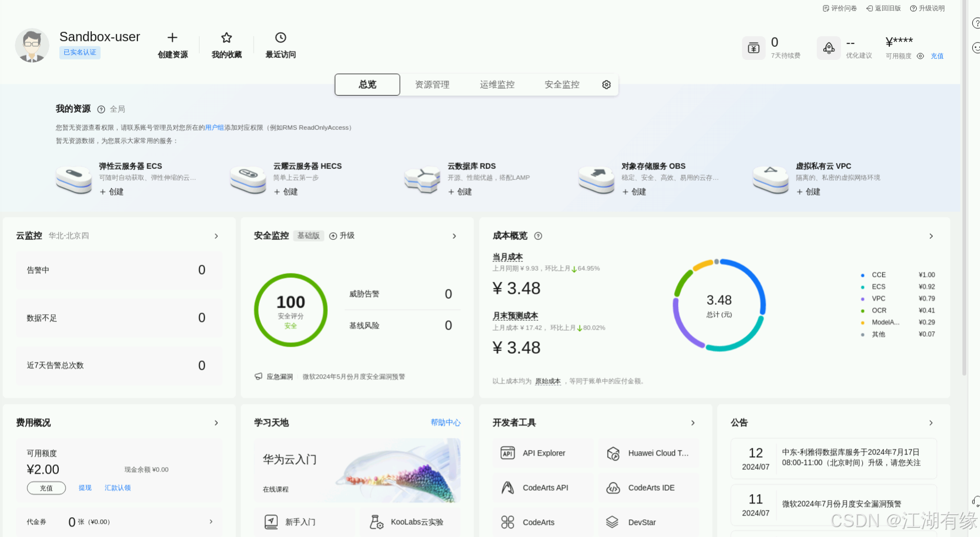Toggle 可用额度 visibility eye icon

(920, 56)
